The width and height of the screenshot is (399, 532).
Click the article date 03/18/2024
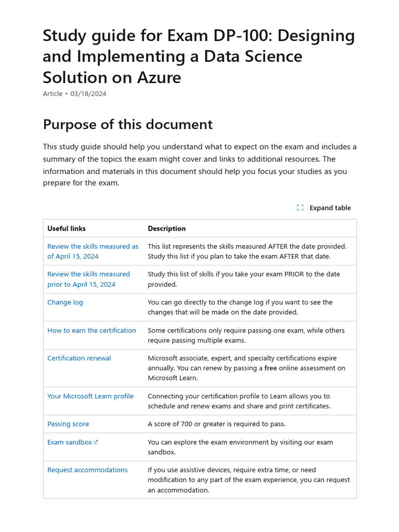point(88,94)
